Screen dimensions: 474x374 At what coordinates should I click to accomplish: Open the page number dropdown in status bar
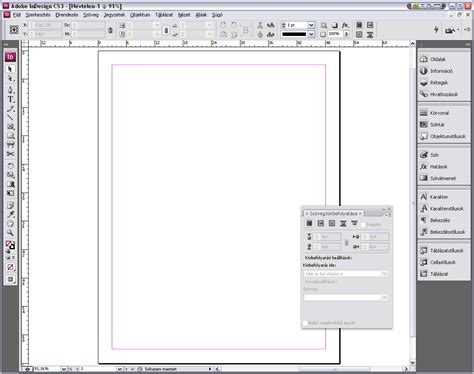(119, 369)
